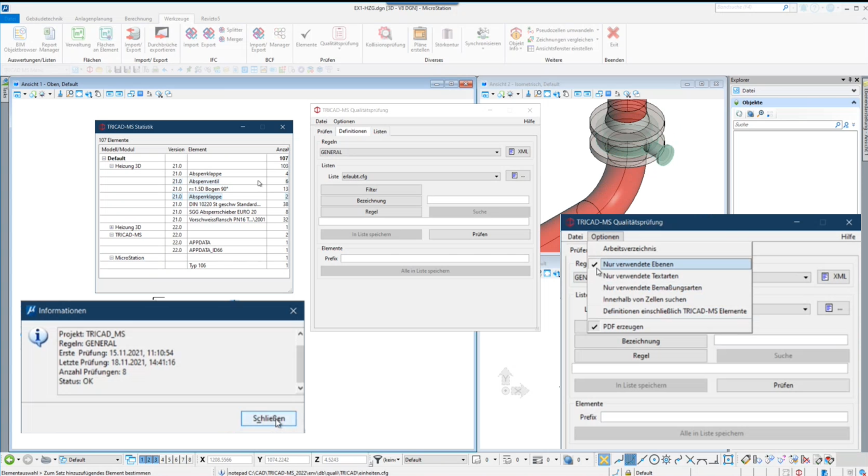Open the Regeln GENERAL dropdown in background Qualitätsprüfung
This screenshot has width=868, height=476.
coord(496,152)
